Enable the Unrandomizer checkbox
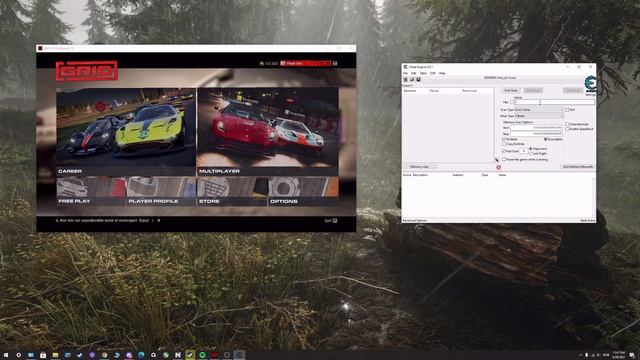The height and width of the screenshot is (360, 640). click(x=567, y=124)
